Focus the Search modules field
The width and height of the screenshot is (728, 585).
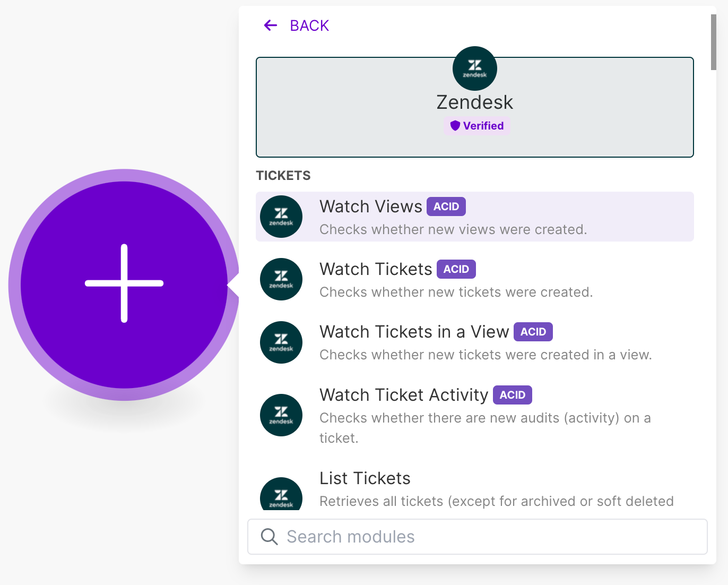478,537
